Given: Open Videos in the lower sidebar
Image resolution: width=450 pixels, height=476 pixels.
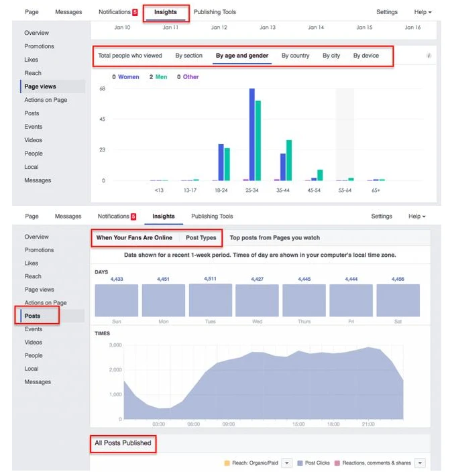Looking at the screenshot, I should (x=34, y=343).
